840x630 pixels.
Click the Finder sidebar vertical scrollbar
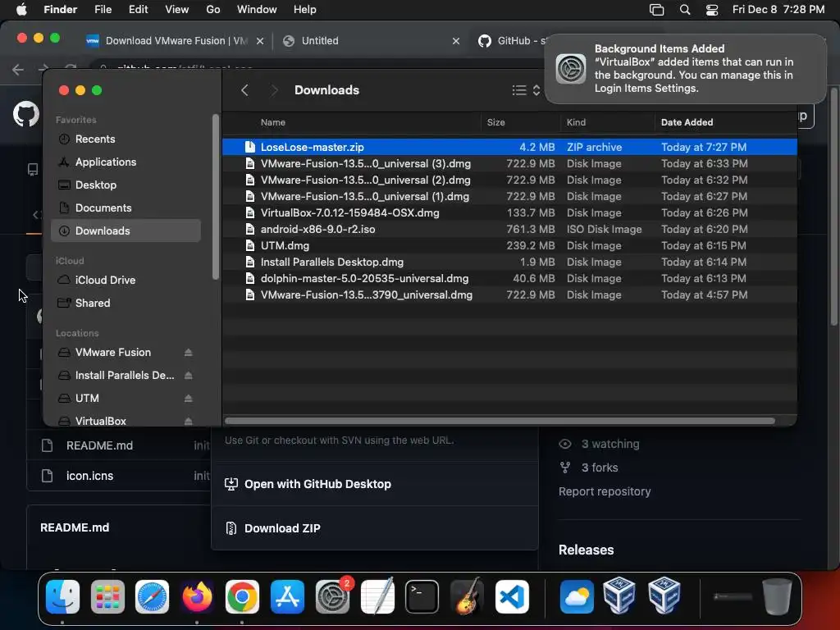coord(216,197)
